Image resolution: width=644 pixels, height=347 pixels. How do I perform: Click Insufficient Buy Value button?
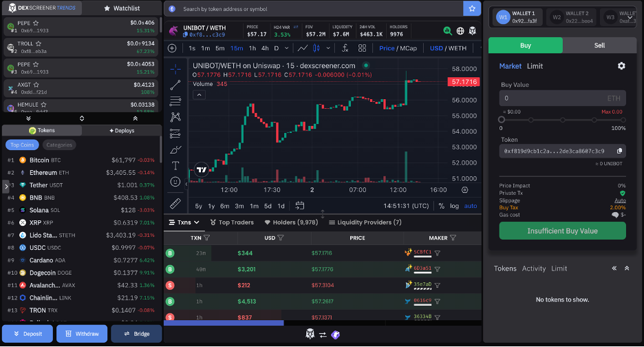[562, 231]
